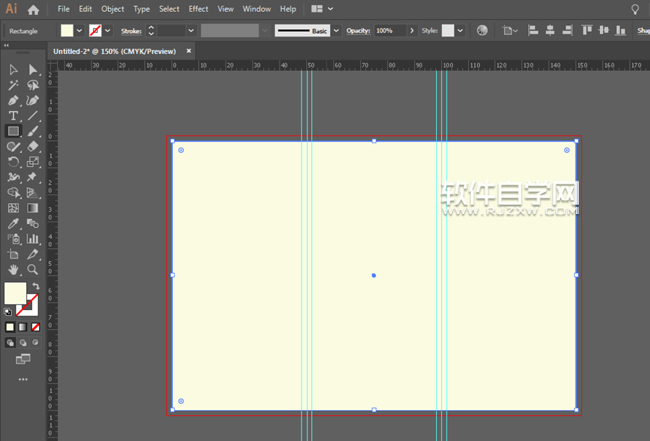Click the Home icon in top bar
Viewport: 650px width, 441px height.
click(x=34, y=9)
